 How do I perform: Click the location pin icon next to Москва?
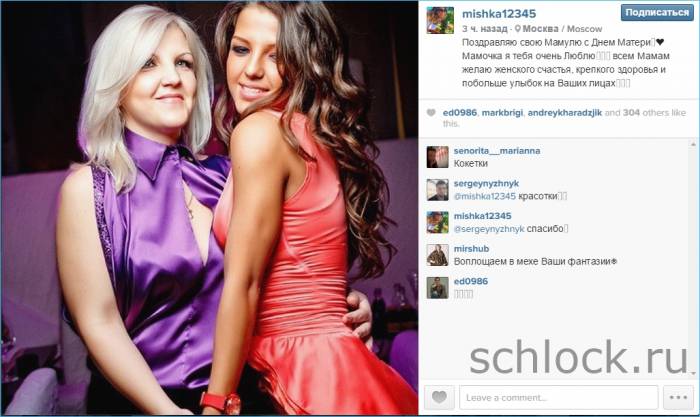(x=518, y=29)
